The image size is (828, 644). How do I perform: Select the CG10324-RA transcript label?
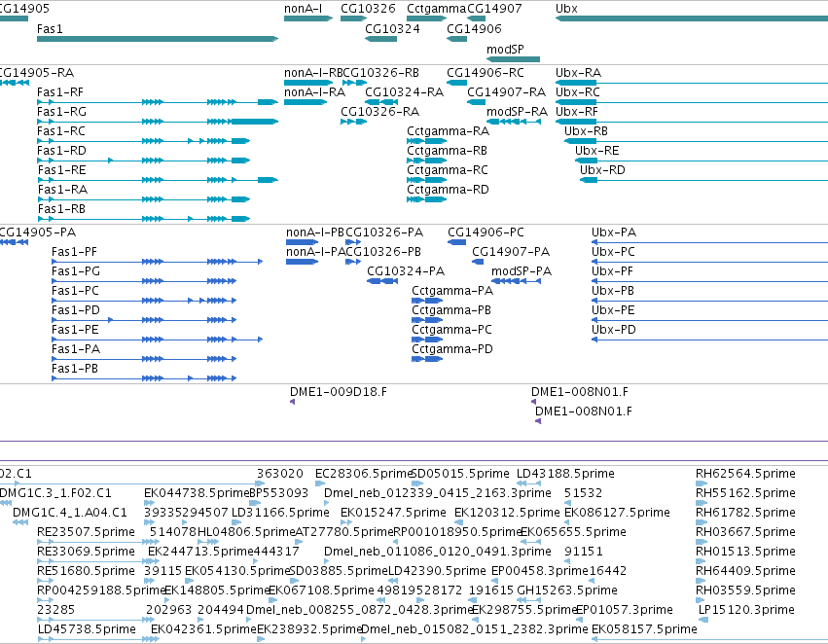(405, 92)
